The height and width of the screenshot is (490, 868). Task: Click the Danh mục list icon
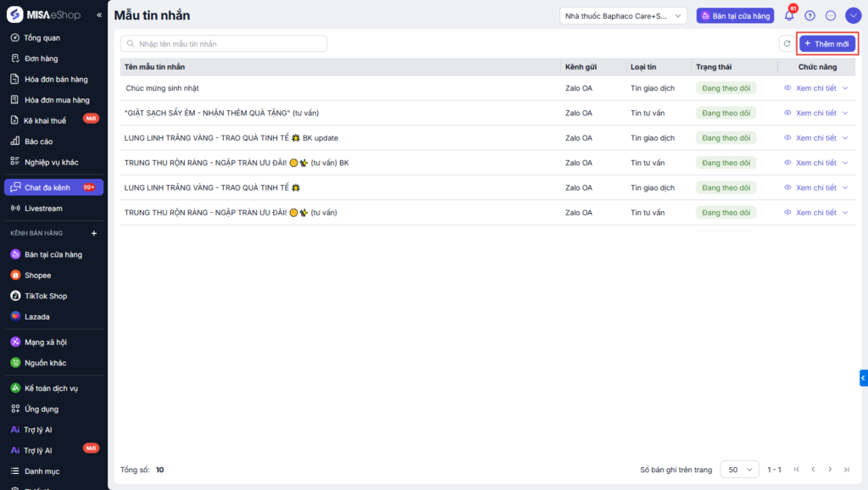click(x=15, y=471)
